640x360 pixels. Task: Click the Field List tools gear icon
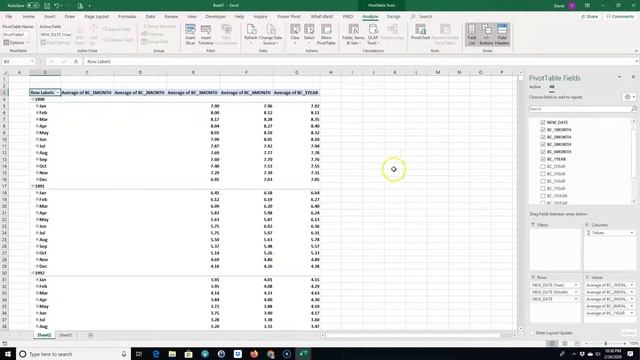click(x=628, y=97)
